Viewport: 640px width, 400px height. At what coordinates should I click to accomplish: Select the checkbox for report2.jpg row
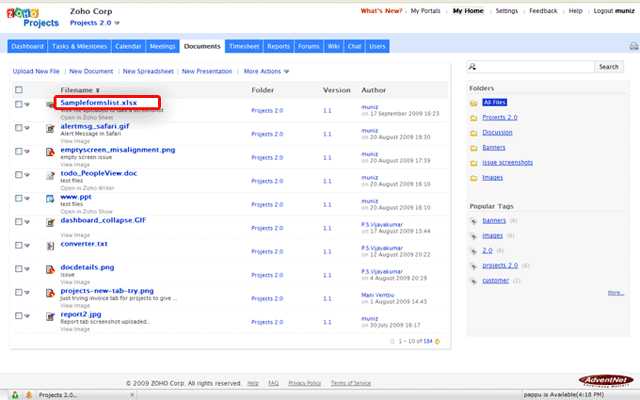pos(19,316)
